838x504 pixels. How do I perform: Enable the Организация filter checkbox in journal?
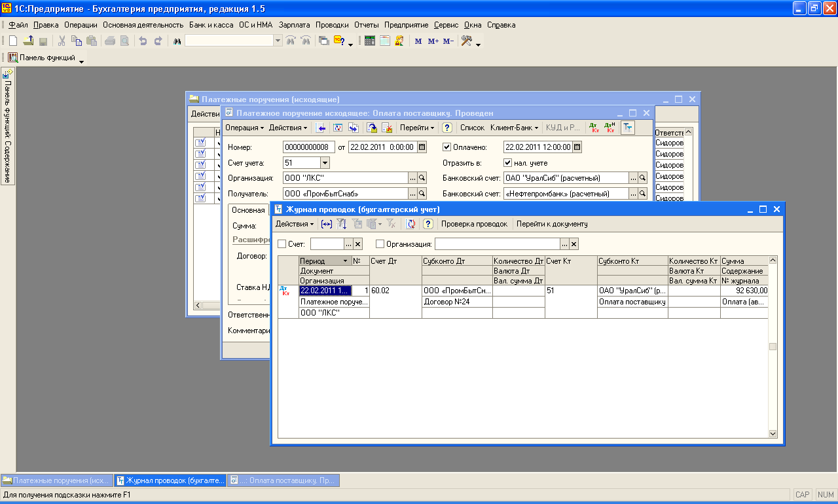point(380,244)
